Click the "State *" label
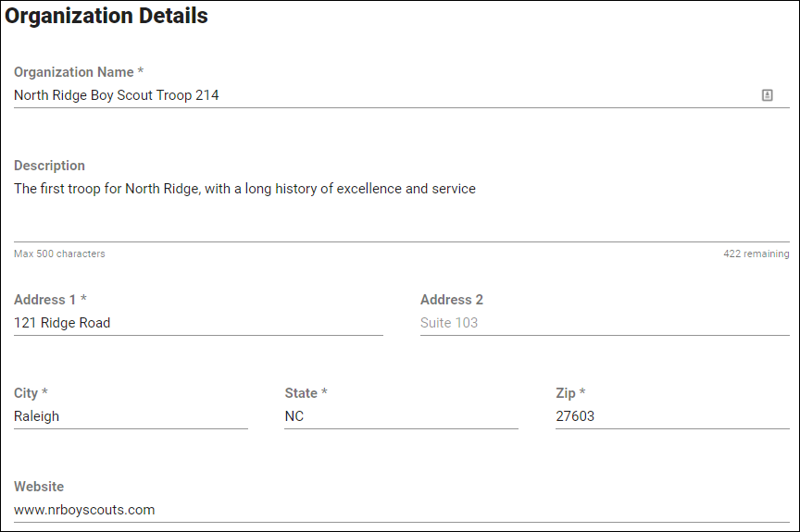 tap(306, 393)
